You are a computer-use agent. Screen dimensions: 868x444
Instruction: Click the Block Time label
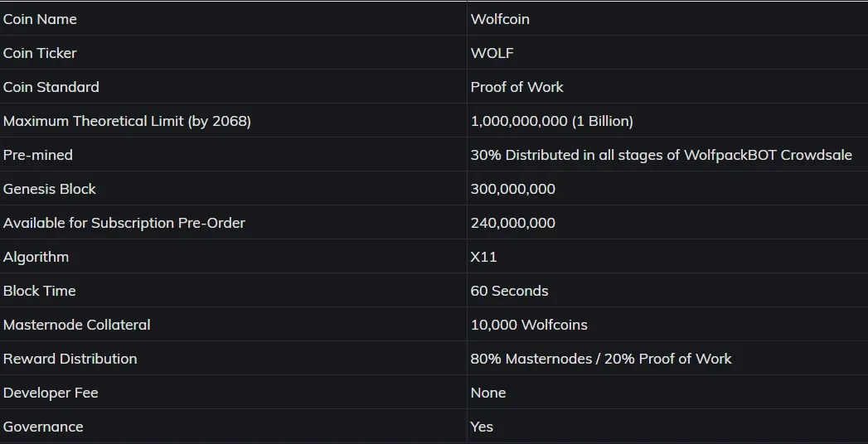tap(39, 291)
